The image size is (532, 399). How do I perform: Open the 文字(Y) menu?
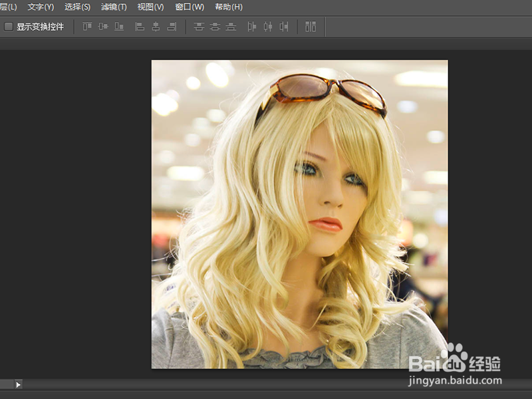point(41,7)
